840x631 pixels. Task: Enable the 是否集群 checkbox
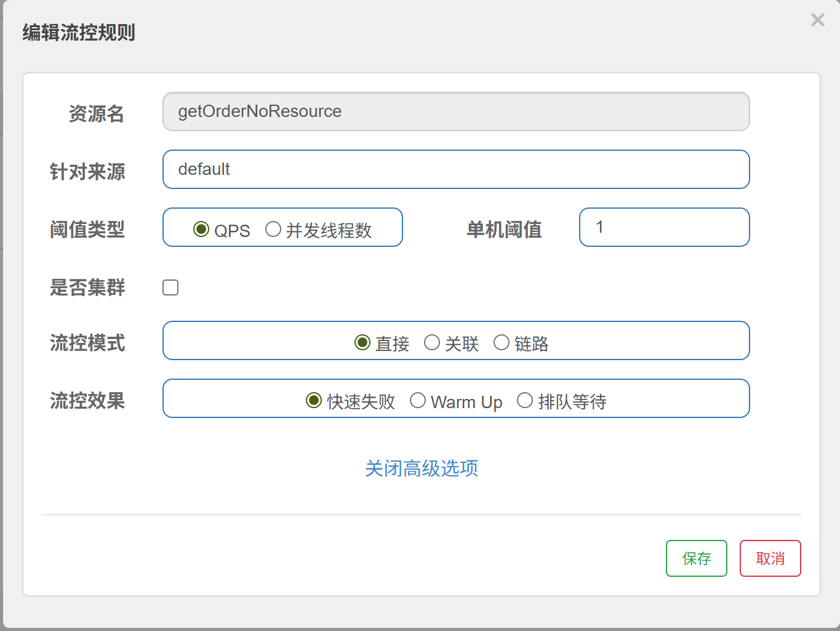click(x=170, y=287)
